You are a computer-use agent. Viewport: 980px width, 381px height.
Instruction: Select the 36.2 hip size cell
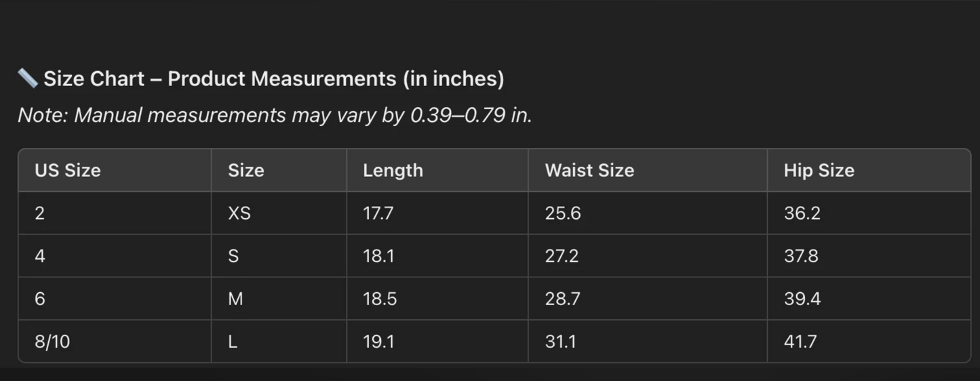[x=802, y=214]
